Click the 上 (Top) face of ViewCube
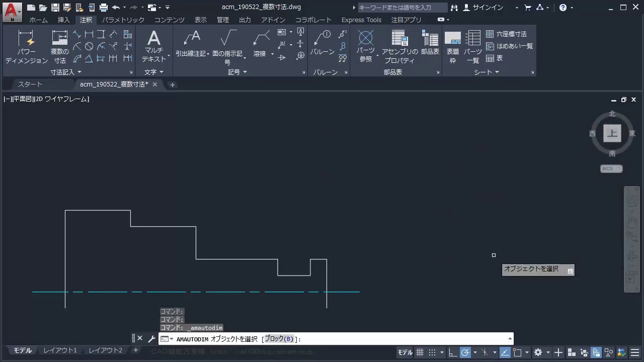 612,133
